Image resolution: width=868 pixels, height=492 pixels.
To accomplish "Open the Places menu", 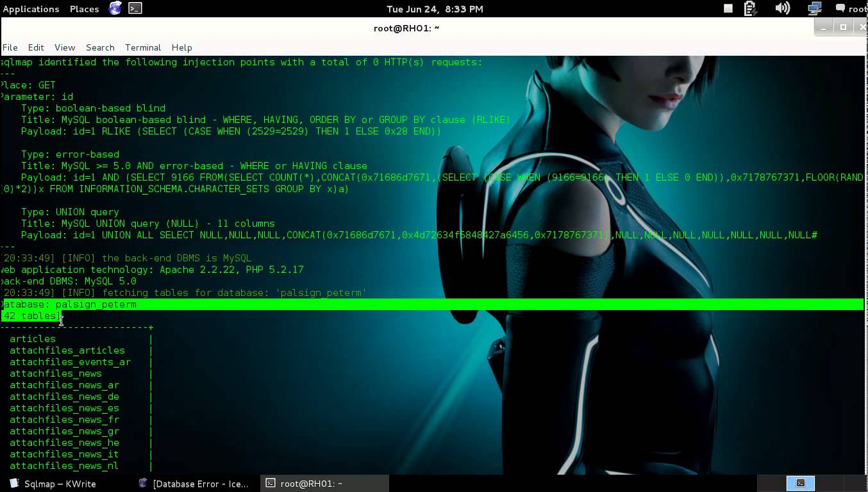I will (x=84, y=9).
